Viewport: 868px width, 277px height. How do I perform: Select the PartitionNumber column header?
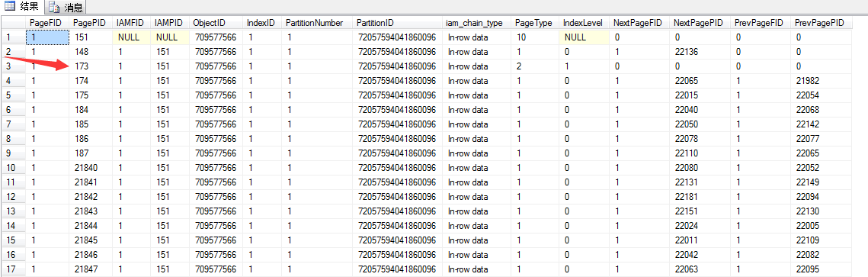tap(318, 23)
